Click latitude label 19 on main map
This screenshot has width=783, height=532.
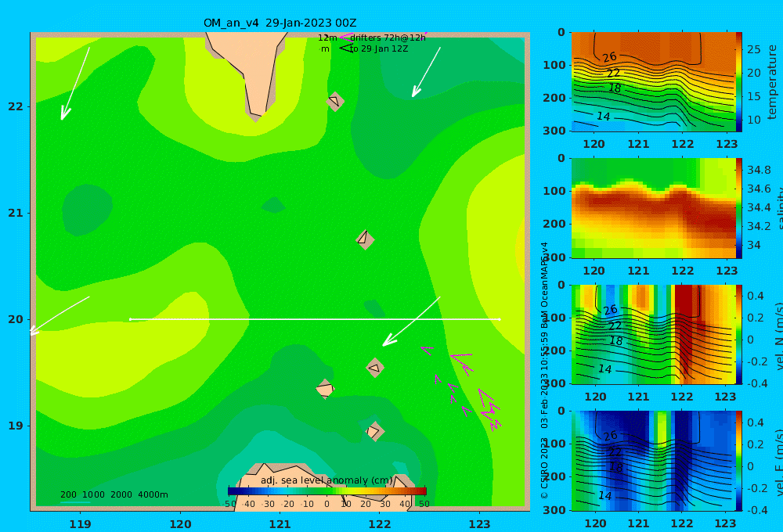[16, 426]
